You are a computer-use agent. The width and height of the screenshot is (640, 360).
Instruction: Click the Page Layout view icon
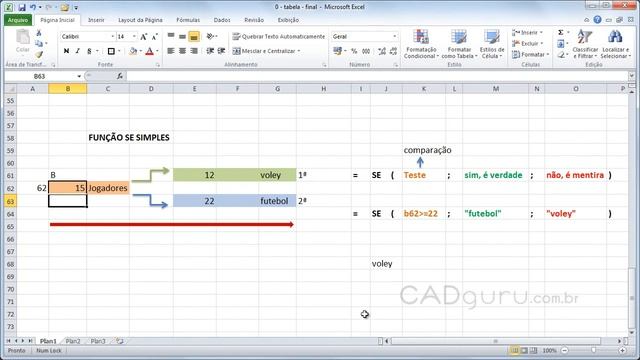pos(524,351)
